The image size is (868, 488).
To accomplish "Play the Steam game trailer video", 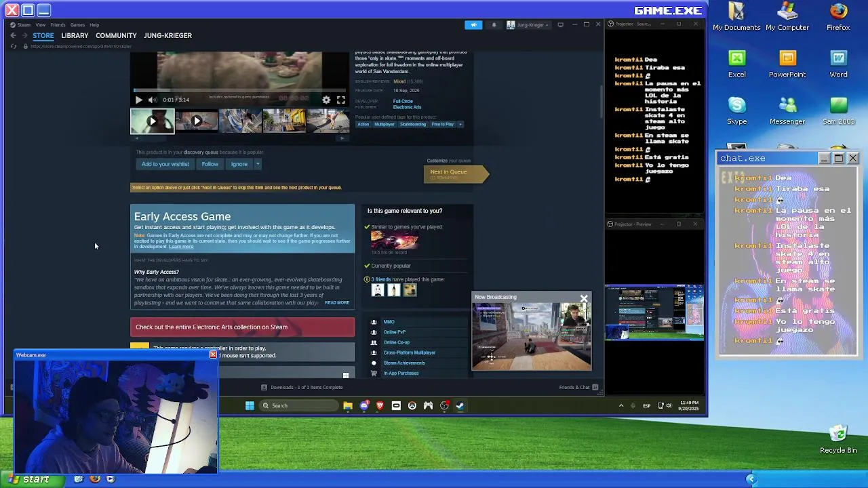I will 138,100.
